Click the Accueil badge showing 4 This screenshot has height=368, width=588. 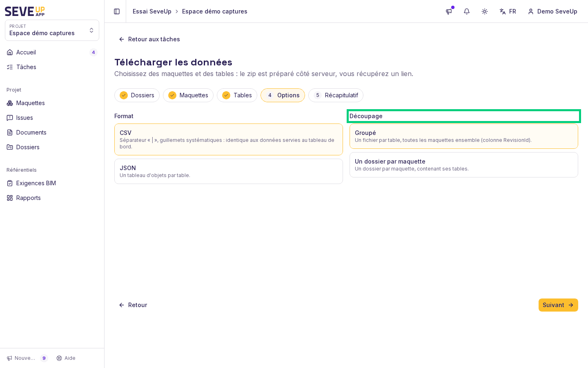94,52
